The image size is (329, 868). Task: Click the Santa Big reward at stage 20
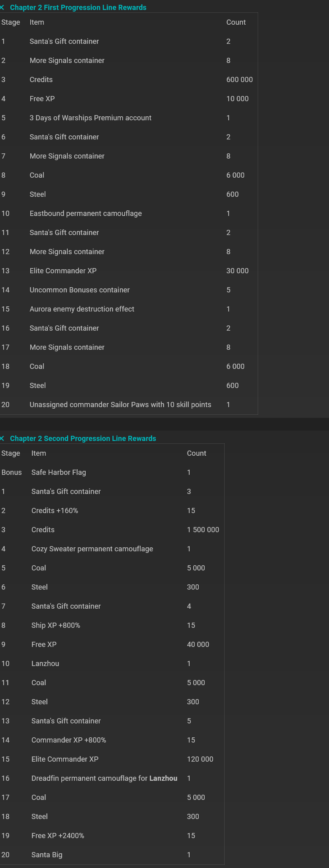47,854
